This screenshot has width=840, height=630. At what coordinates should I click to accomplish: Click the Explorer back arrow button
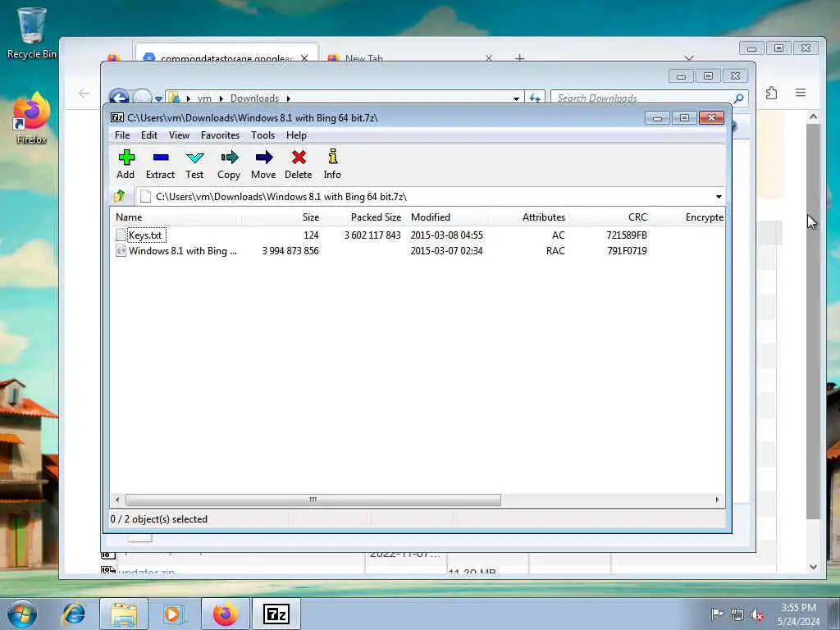click(x=119, y=97)
